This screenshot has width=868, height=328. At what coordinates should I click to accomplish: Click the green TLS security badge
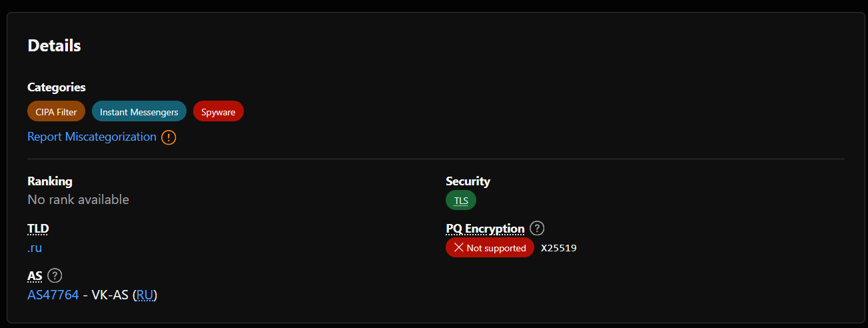point(461,201)
